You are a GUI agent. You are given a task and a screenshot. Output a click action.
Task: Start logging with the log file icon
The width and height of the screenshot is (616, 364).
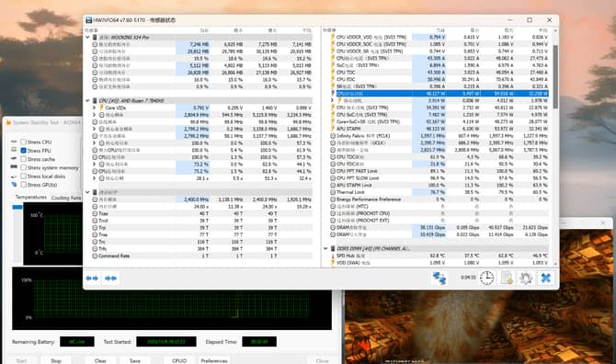[507, 278]
